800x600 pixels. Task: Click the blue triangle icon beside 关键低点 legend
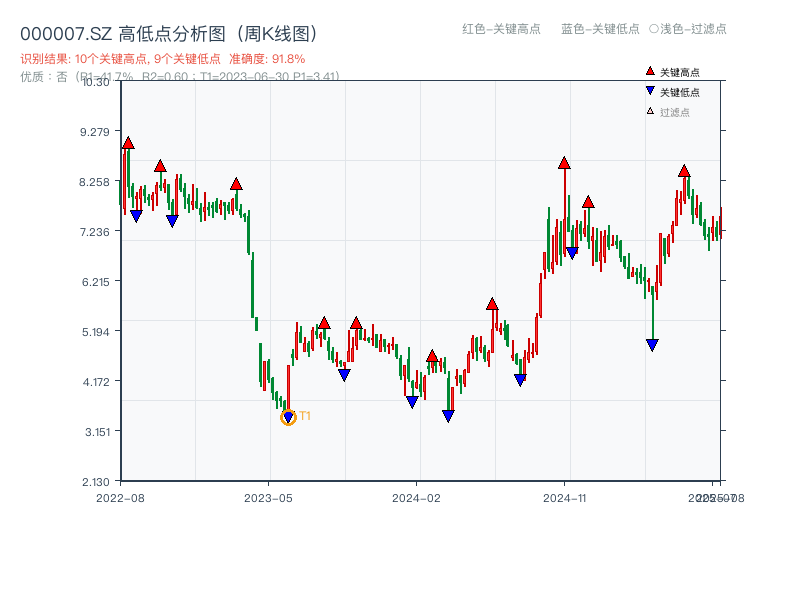[650, 91]
